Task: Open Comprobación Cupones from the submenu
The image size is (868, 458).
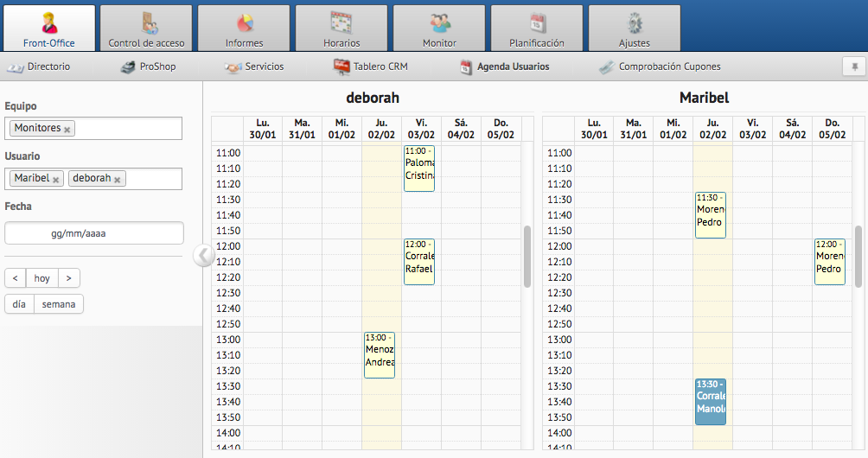Action: 660,67
